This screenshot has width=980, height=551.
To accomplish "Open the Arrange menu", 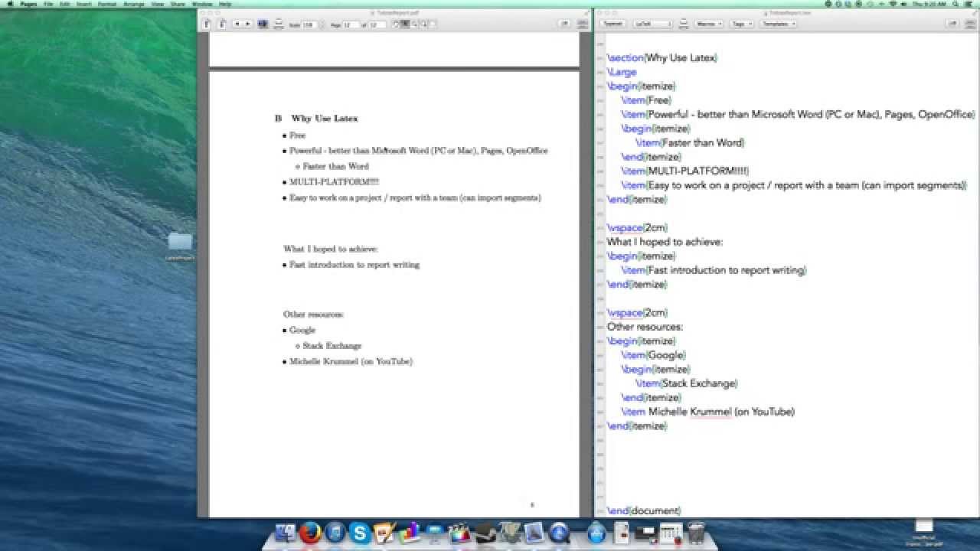I will point(134,4).
